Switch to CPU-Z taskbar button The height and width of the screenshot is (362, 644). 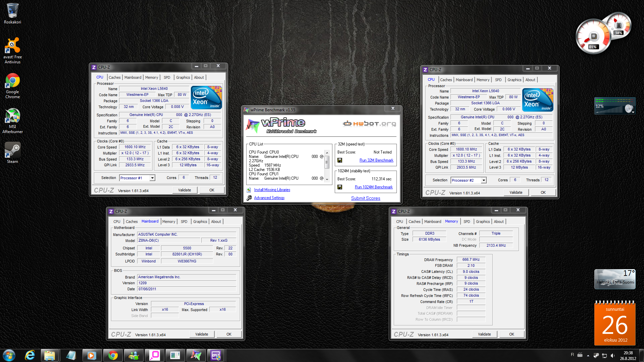click(216, 355)
